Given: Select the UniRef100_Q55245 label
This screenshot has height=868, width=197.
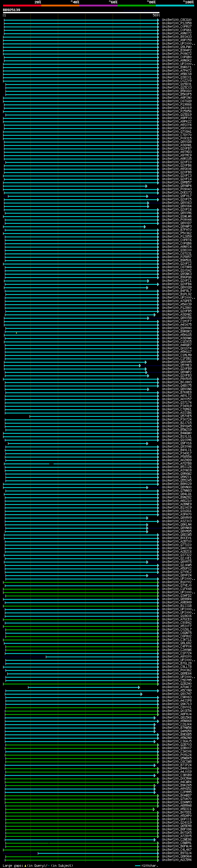Looking at the screenshot, I should (176, 481).
